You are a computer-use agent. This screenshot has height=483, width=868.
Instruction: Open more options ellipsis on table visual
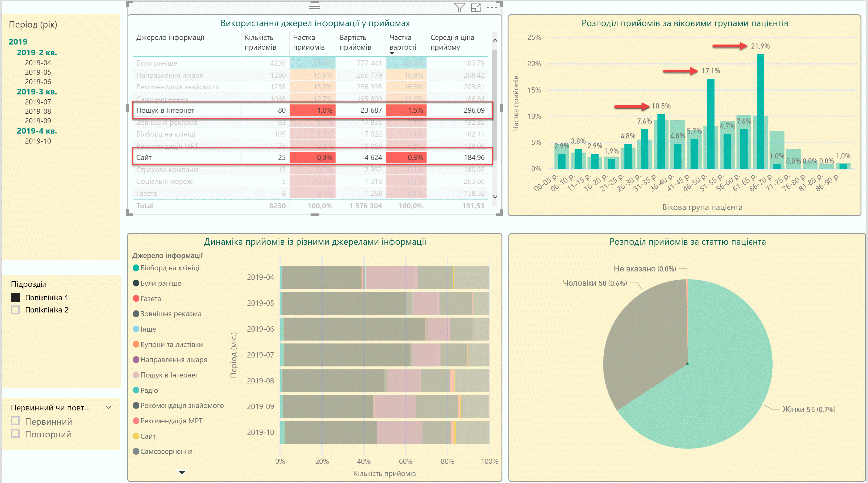[x=492, y=7]
